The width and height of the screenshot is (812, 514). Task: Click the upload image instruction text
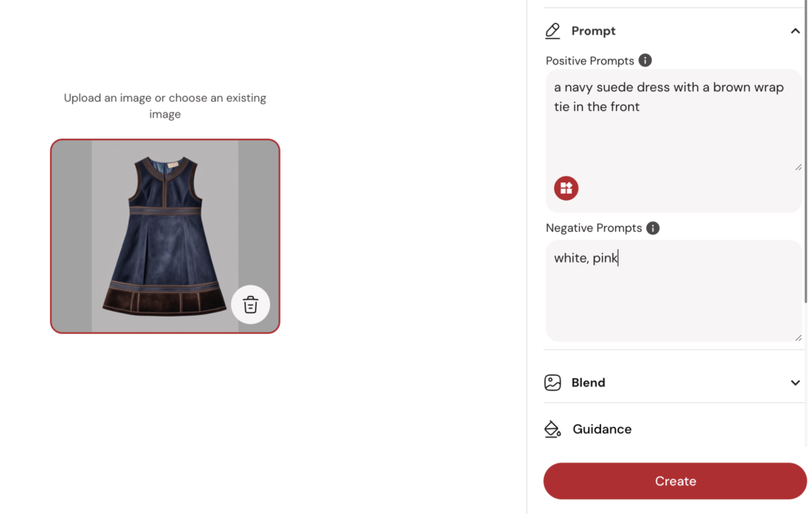point(165,105)
